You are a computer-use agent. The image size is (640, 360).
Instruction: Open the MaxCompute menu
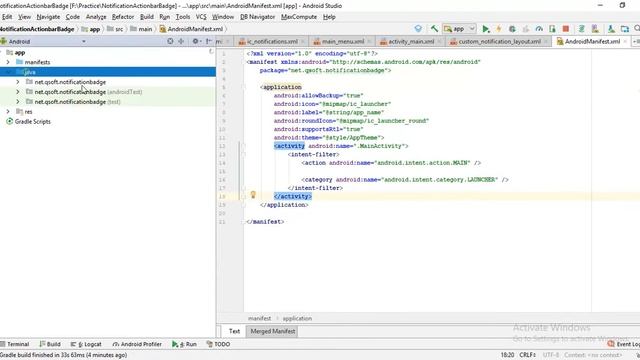[x=299, y=17]
